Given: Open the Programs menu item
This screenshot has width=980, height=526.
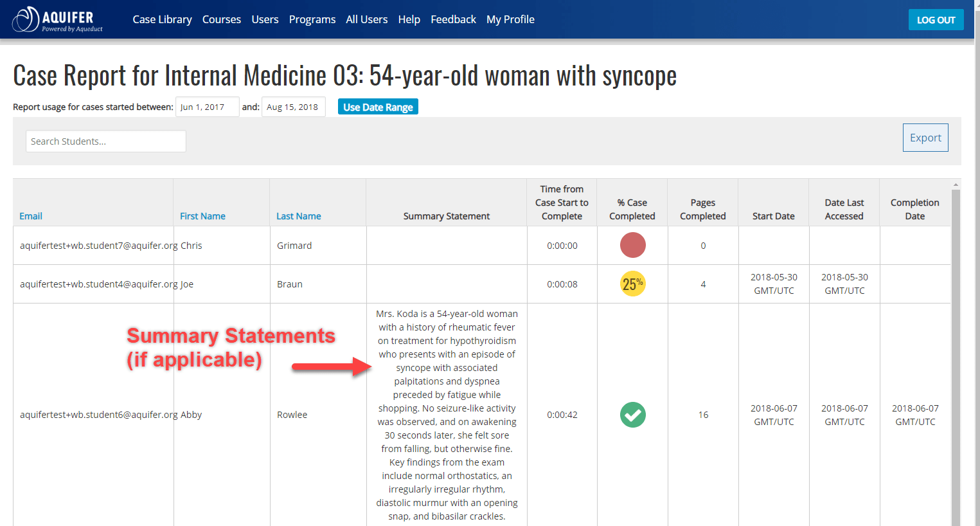Looking at the screenshot, I should pos(312,19).
